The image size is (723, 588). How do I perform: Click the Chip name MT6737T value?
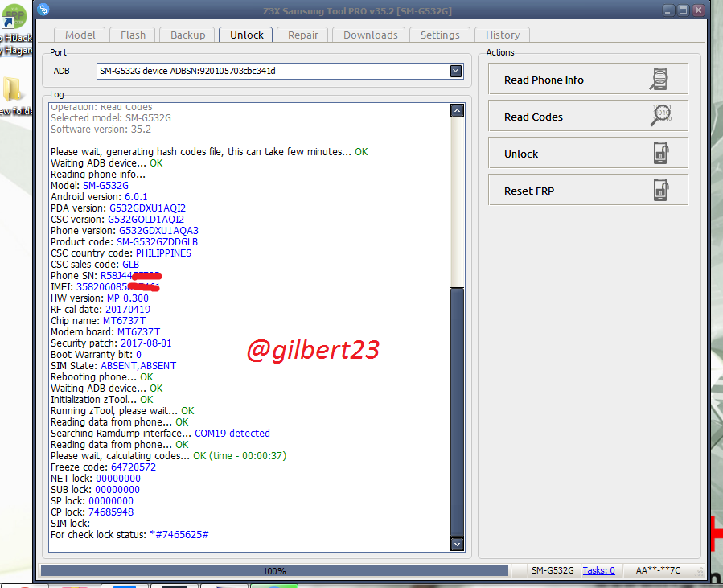point(124,321)
